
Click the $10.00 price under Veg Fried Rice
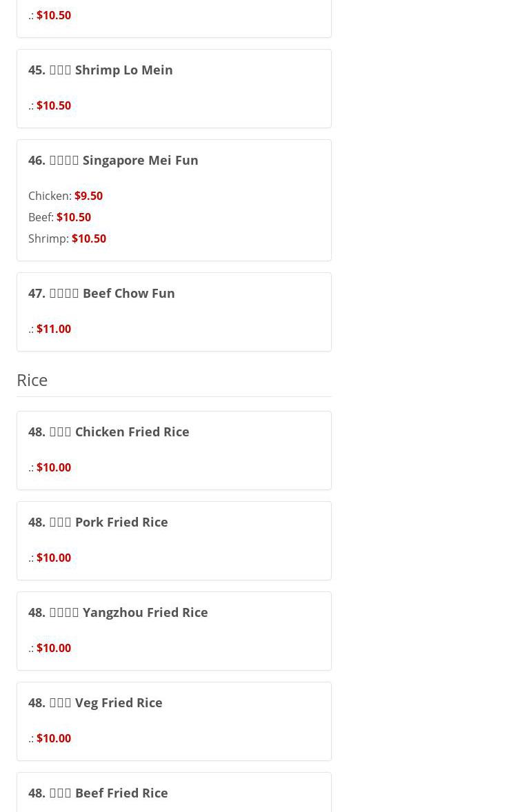click(53, 738)
